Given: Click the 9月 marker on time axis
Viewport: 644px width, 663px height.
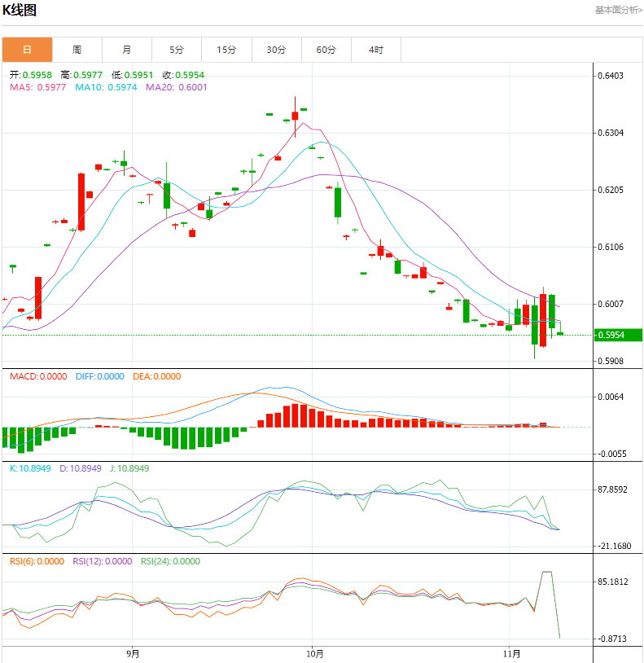Looking at the screenshot, I should (x=133, y=653).
